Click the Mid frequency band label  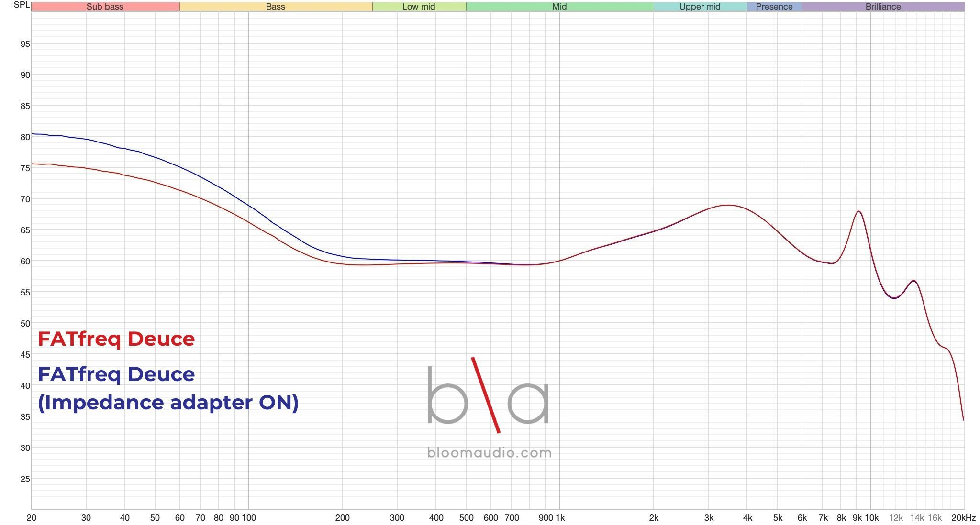coord(559,7)
